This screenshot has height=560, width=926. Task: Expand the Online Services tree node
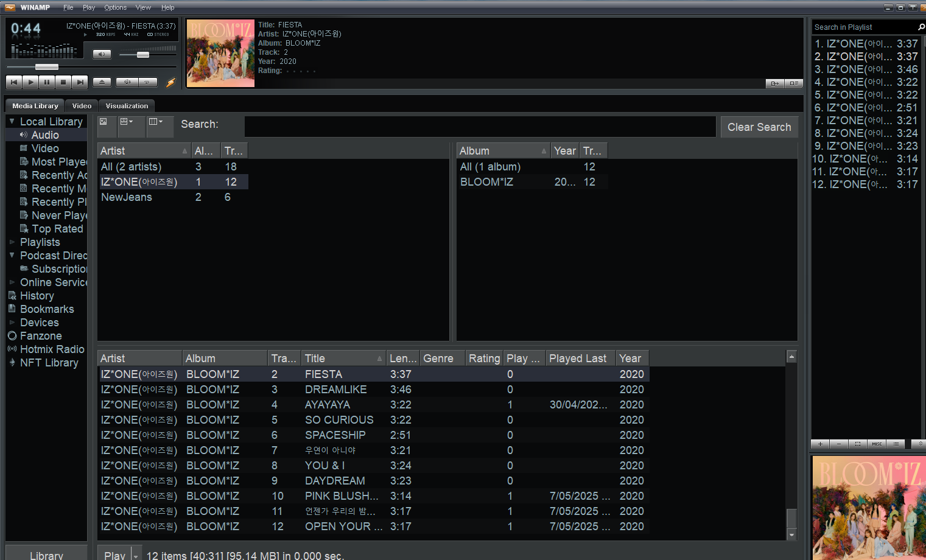(x=12, y=282)
